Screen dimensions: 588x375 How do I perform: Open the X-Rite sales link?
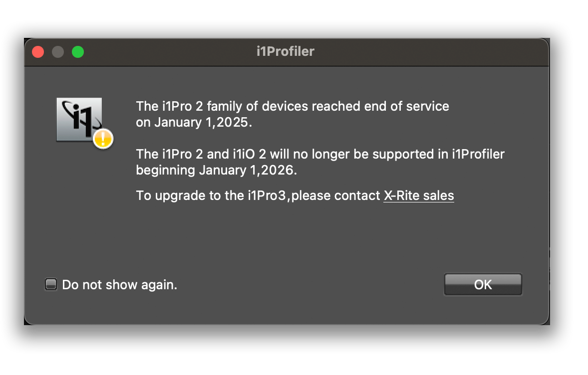click(x=418, y=195)
